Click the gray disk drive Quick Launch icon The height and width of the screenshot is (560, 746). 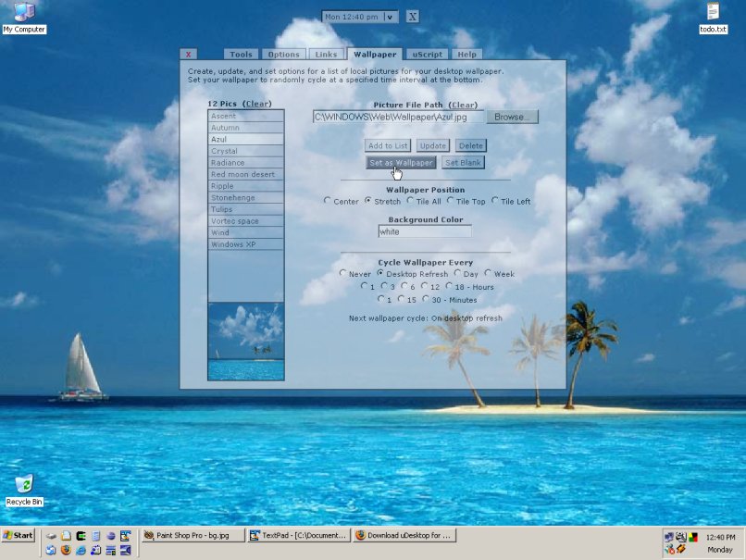pyautogui.click(x=51, y=536)
